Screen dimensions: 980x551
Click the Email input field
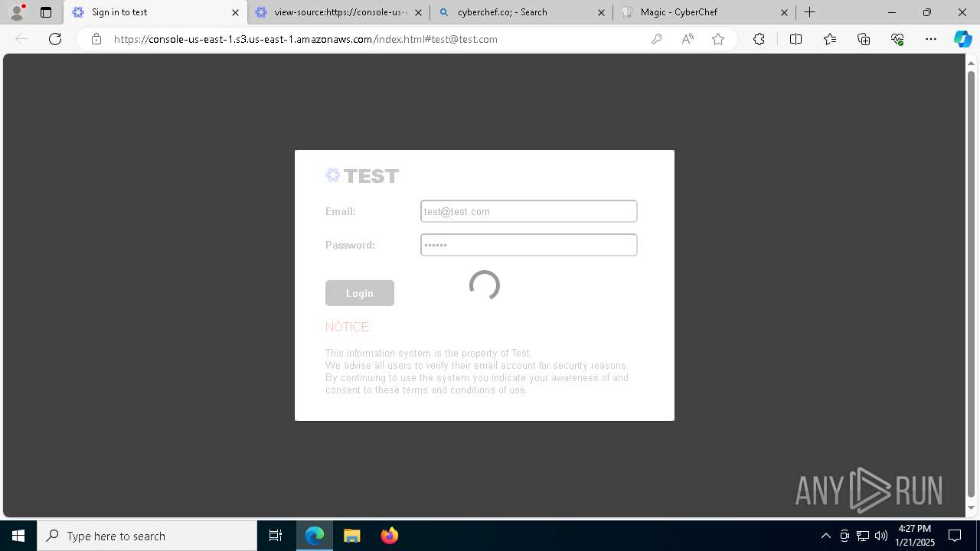(x=529, y=211)
